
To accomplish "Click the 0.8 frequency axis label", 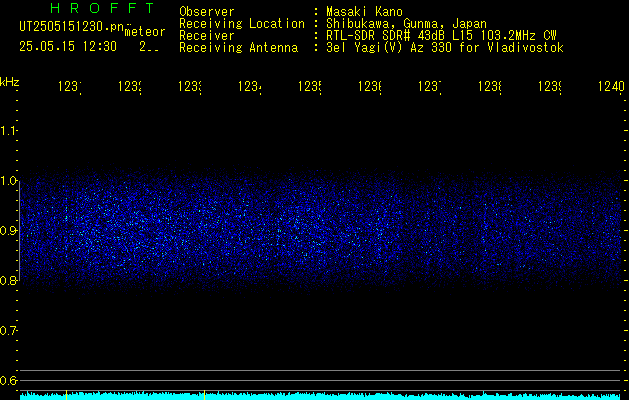I will point(8,281).
